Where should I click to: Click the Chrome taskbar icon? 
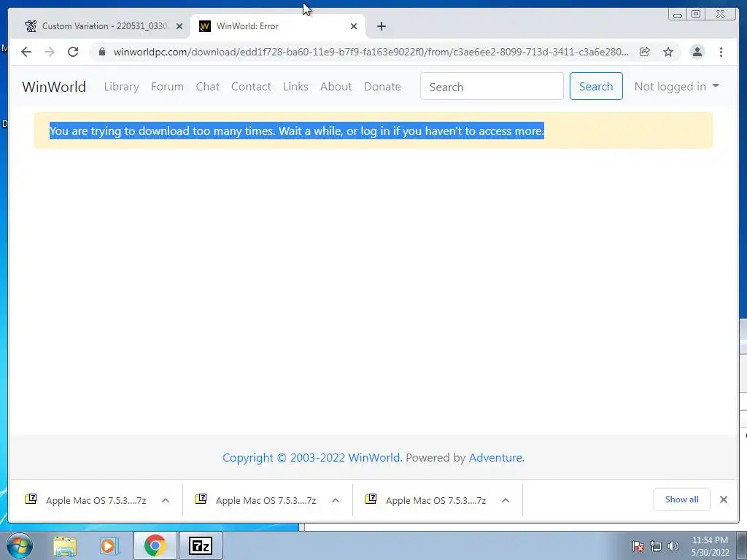155,545
